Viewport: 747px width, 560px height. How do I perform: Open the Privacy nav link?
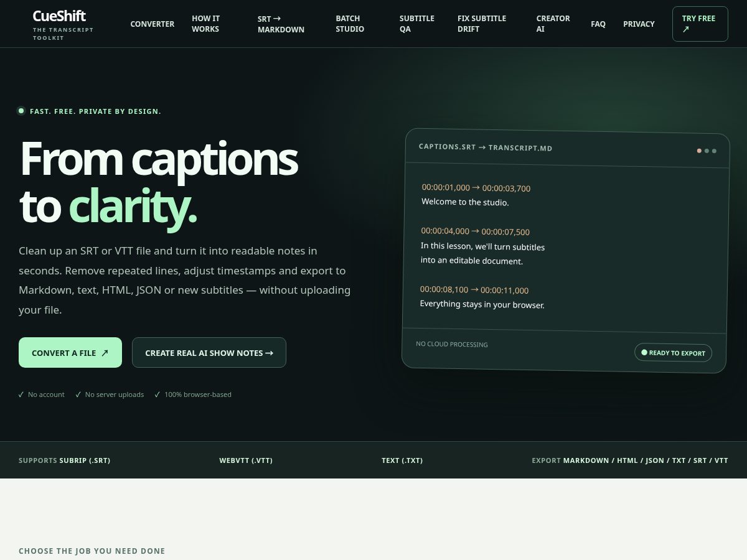(639, 24)
